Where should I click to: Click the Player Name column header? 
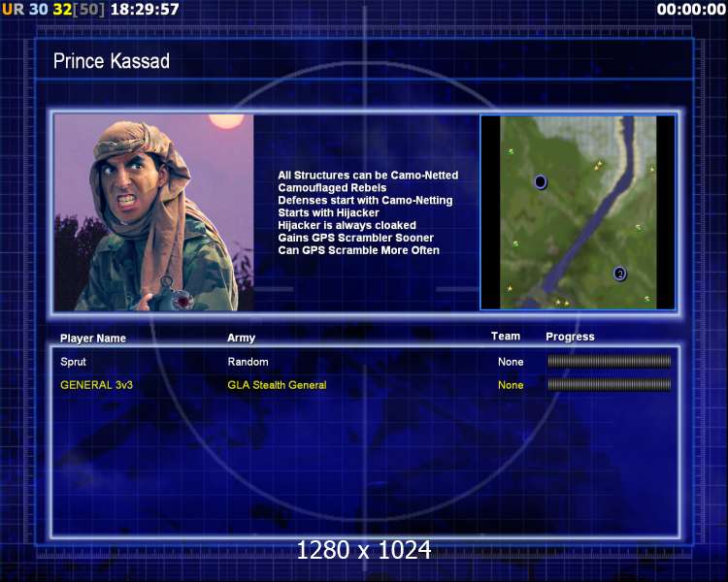pyautogui.click(x=93, y=339)
